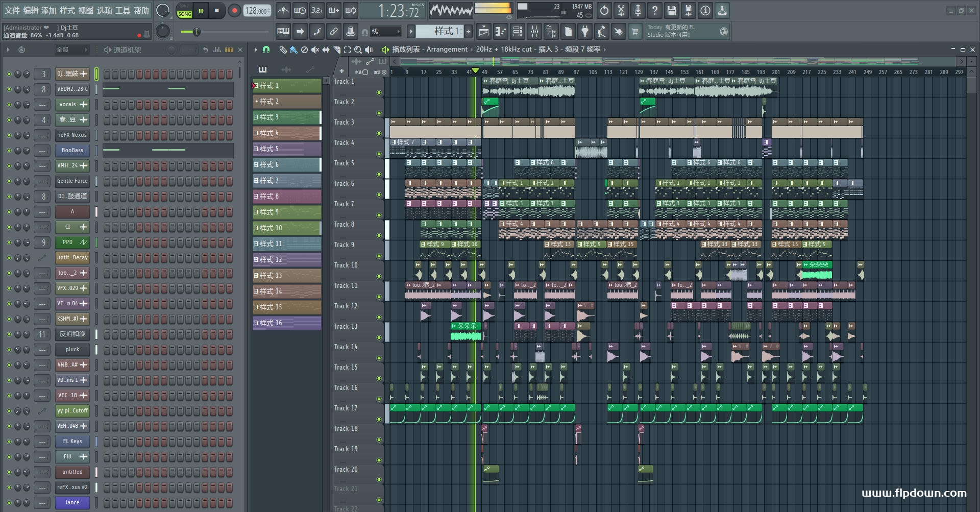The height and width of the screenshot is (512, 980).
Task: Open the 全部 channel filter dropdown
Action: pyautogui.click(x=71, y=50)
